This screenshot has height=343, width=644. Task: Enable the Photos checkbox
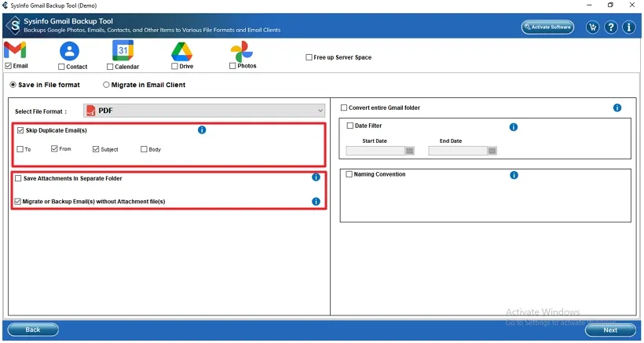[232, 66]
